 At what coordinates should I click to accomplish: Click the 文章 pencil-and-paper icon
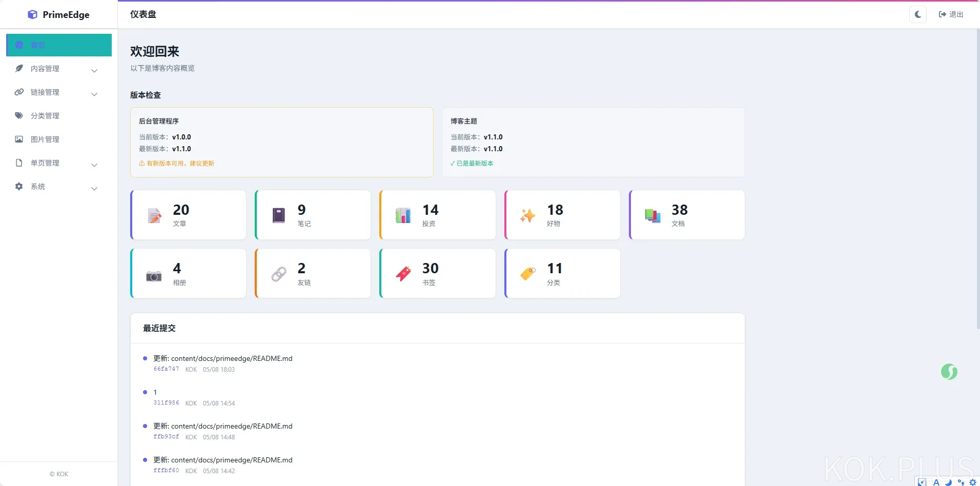(x=154, y=215)
